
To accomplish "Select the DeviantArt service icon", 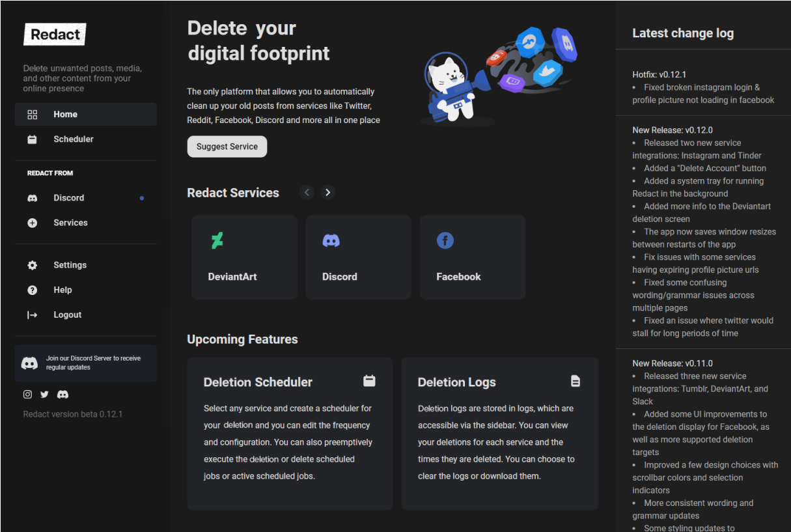I will [217, 240].
